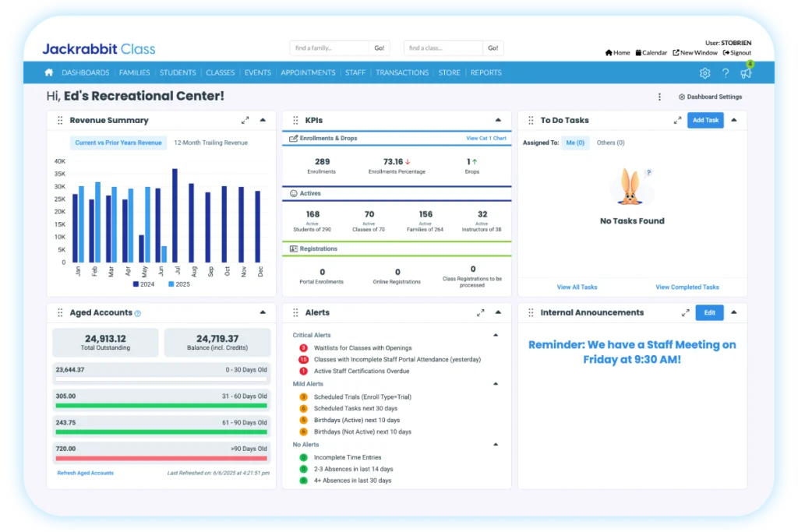The image size is (798, 532).
Task: Click the 31 - 60 Days Old green bar
Action: click(161, 406)
